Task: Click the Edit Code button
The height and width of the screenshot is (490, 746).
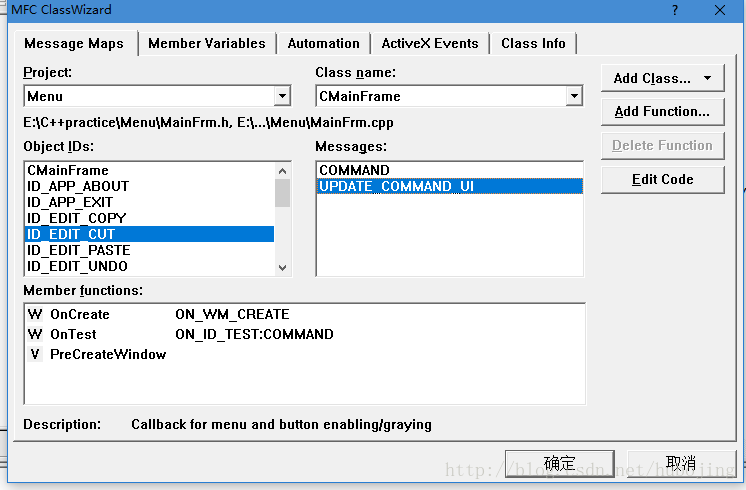Action: (x=662, y=179)
